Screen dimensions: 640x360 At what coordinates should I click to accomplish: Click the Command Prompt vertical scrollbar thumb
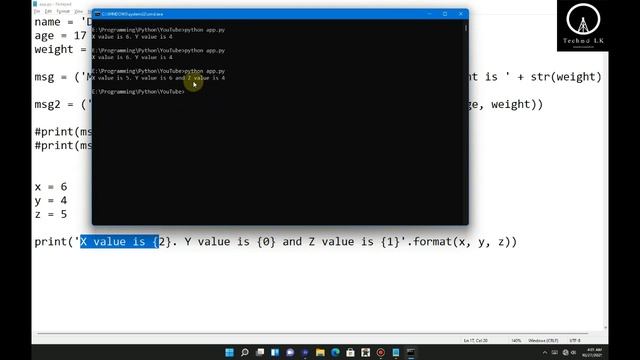466,28
